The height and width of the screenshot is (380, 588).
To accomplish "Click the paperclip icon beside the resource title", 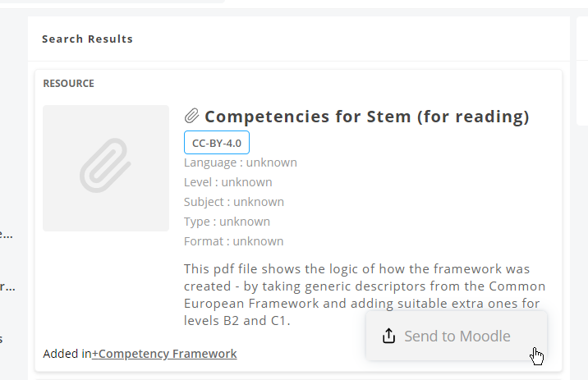I will pyautogui.click(x=191, y=116).
